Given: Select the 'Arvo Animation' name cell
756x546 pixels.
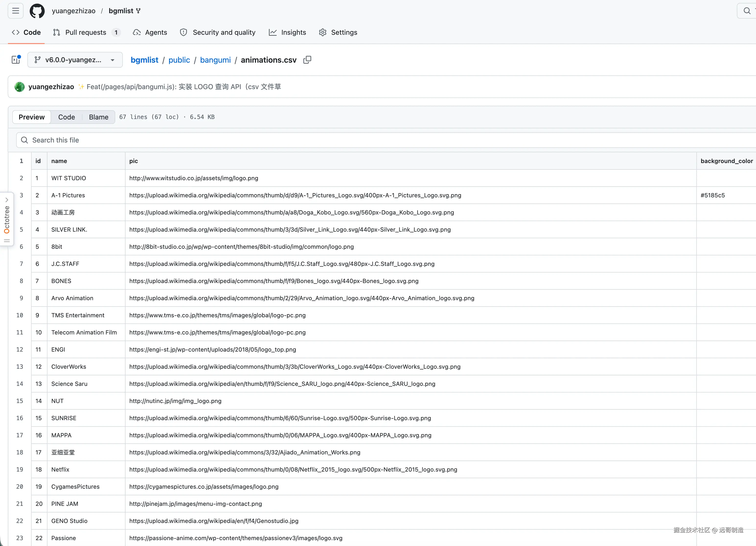Looking at the screenshot, I should coord(86,298).
